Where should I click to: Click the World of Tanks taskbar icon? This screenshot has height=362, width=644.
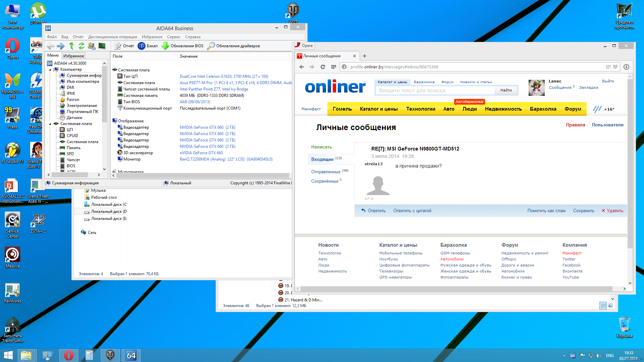[x=110, y=355]
